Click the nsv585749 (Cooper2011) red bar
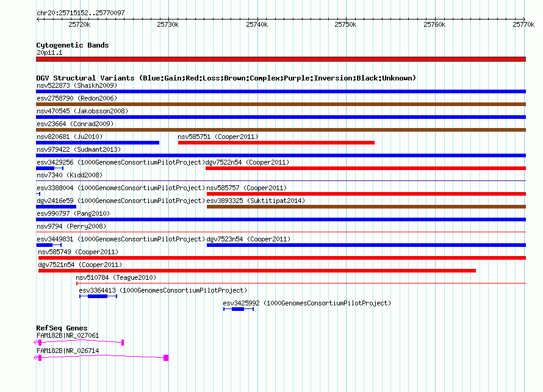 tap(282, 258)
